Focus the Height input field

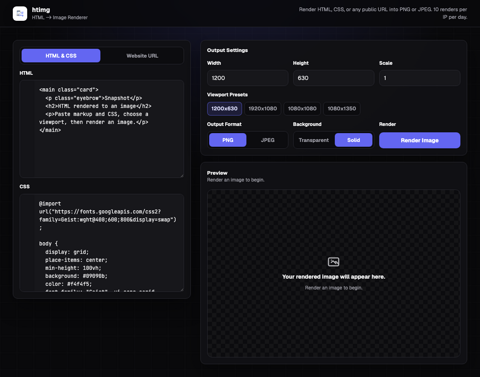click(x=333, y=78)
